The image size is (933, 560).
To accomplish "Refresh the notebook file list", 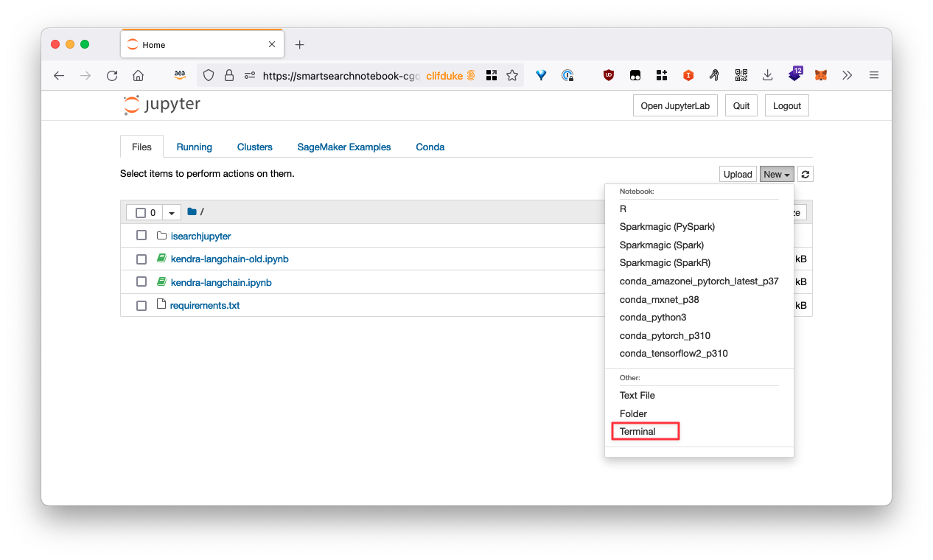I will 806,175.
